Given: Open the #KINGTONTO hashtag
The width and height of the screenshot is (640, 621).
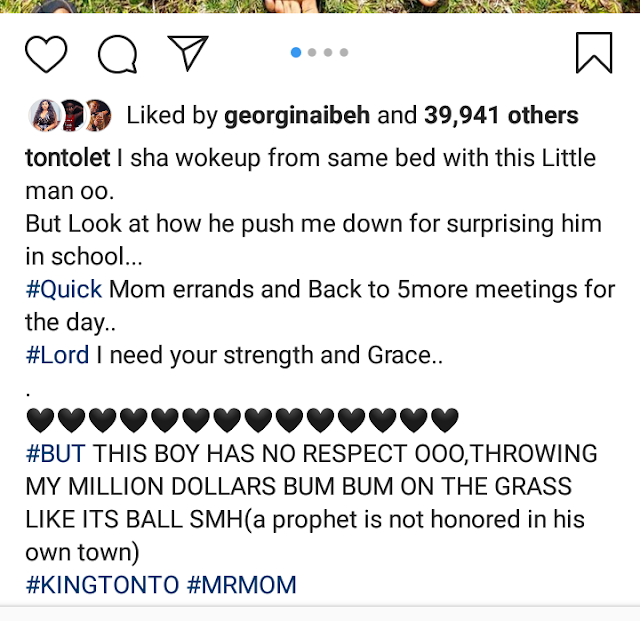Looking at the screenshot, I should click(102, 585).
